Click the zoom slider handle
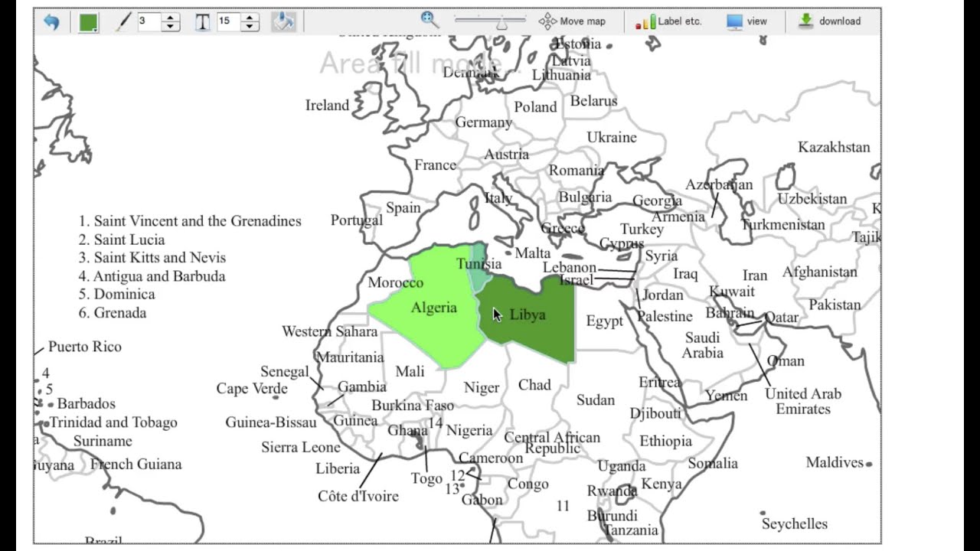 click(x=501, y=24)
